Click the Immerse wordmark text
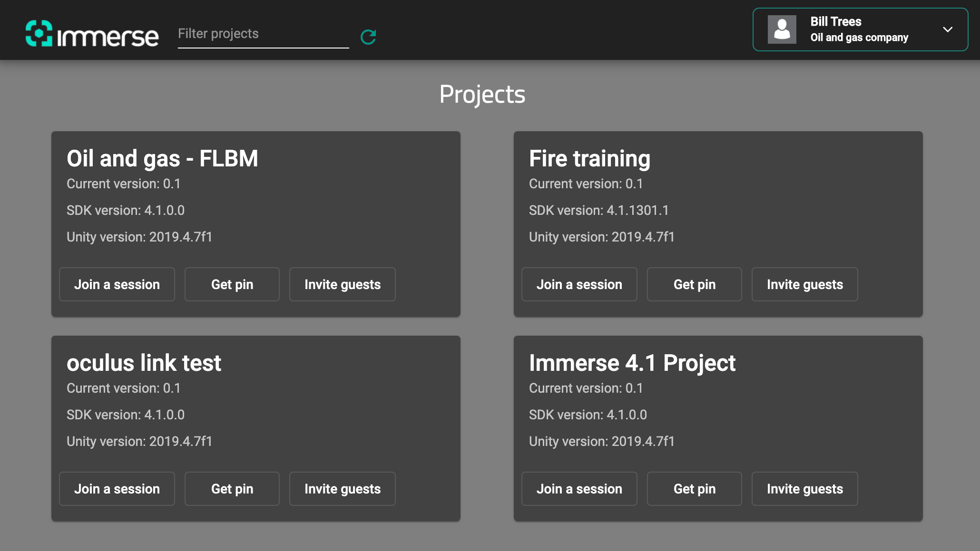 (x=108, y=37)
